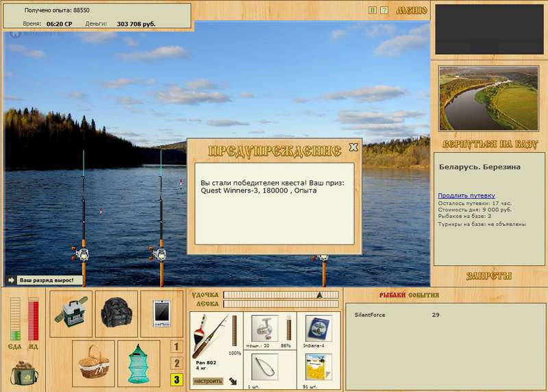This screenshot has height=392, width=548.
Task: Click the score 29 next to SilentForce
Action: click(x=436, y=315)
